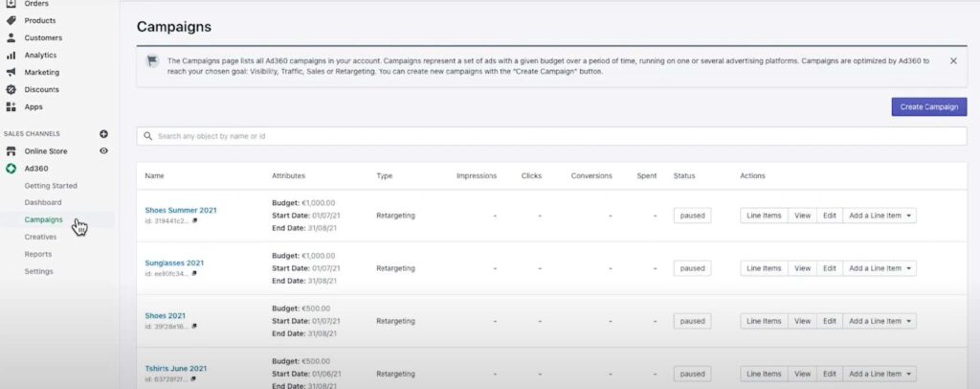The height and width of the screenshot is (389, 980).
Task: Open Ad360 Dashboard
Action: [43, 202]
